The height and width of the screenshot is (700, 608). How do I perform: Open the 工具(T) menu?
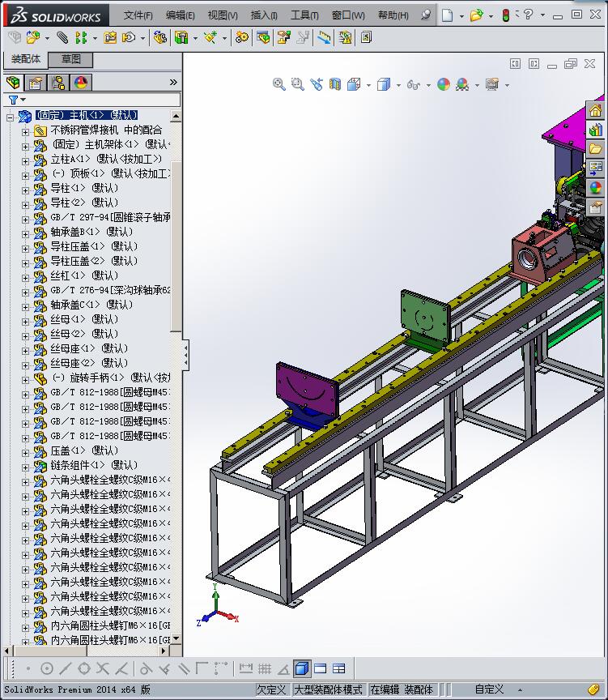click(x=304, y=15)
